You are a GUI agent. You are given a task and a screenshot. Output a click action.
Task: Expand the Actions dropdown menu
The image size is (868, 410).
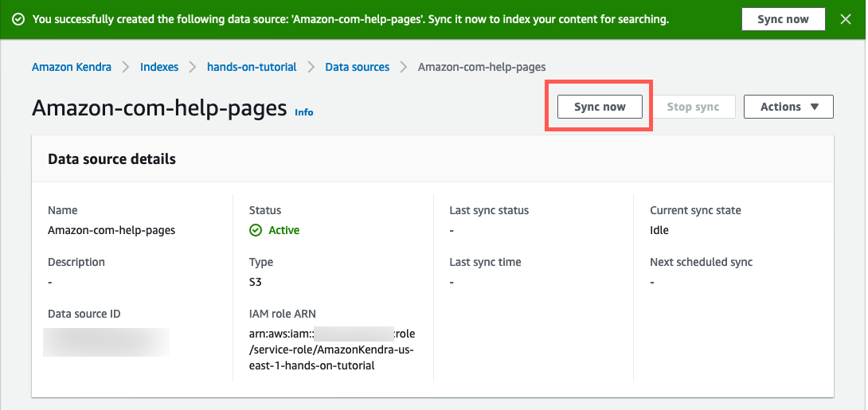(788, 107)
